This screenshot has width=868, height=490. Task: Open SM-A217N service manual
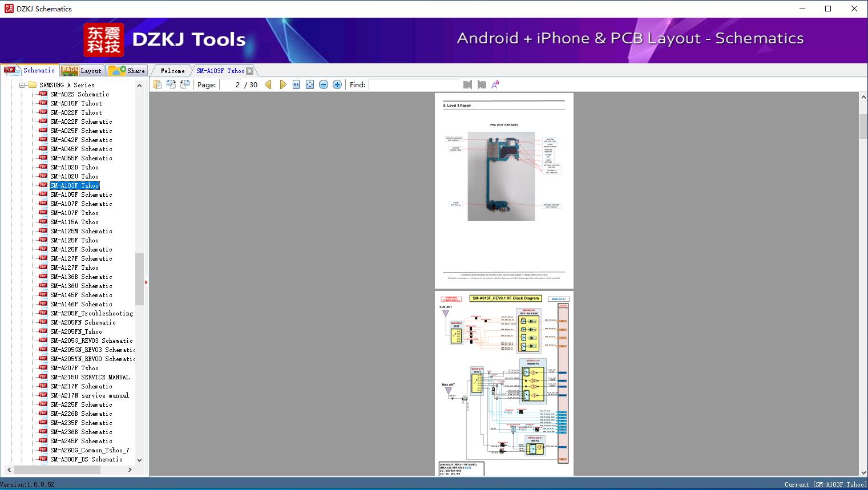coord(90,395)
